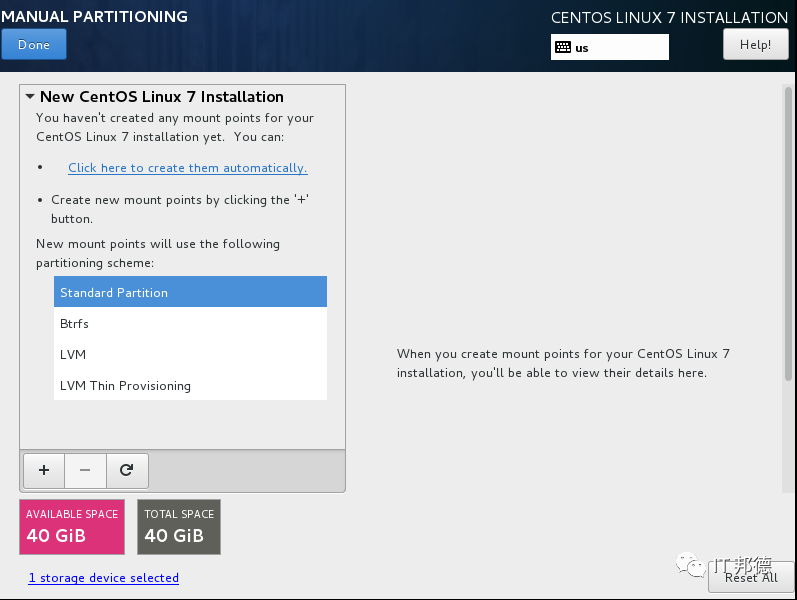Choose Btrfs partitioning scheme
The width and height of the screenshot is (797, 600).
(190, 323)
